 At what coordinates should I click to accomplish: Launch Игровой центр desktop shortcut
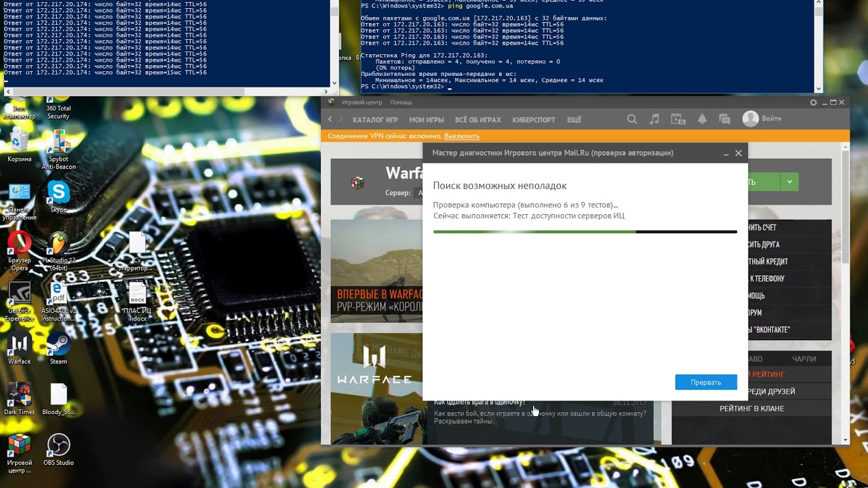pyautogui.click(x=20, y=453)
